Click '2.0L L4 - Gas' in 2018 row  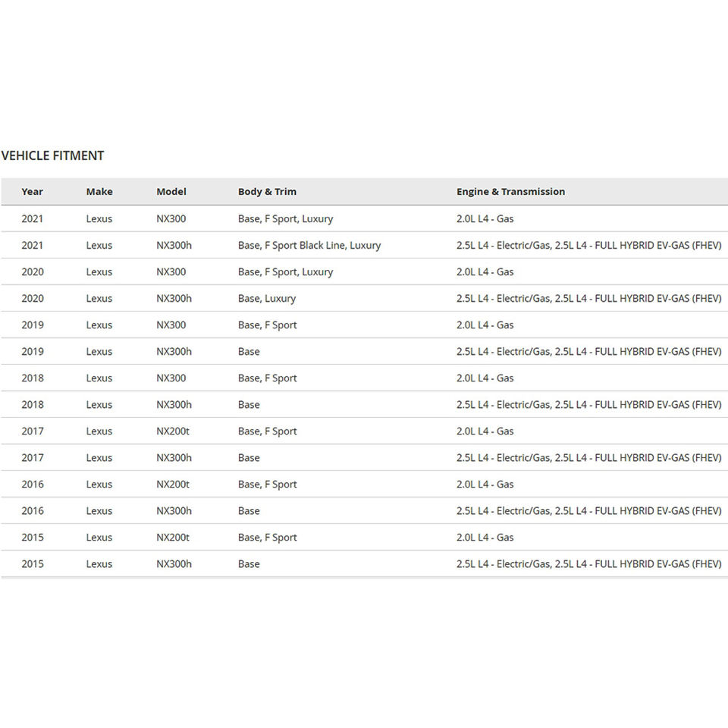tap(485, 378)
